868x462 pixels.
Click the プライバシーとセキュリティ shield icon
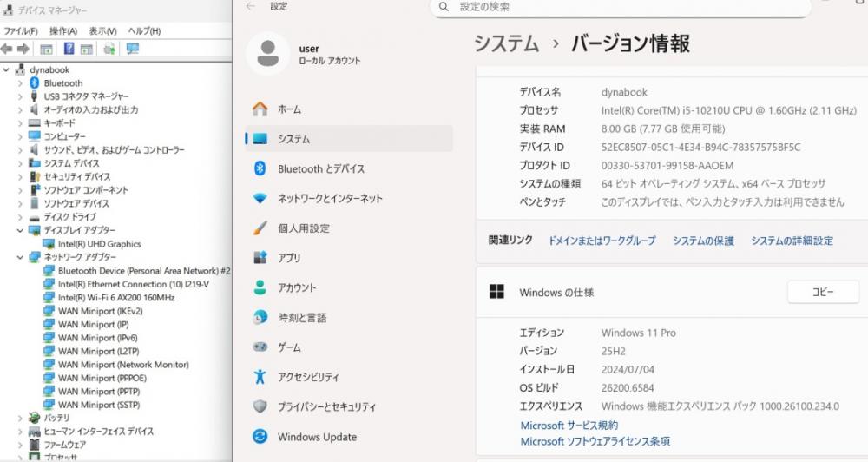(x=260, y=406)
